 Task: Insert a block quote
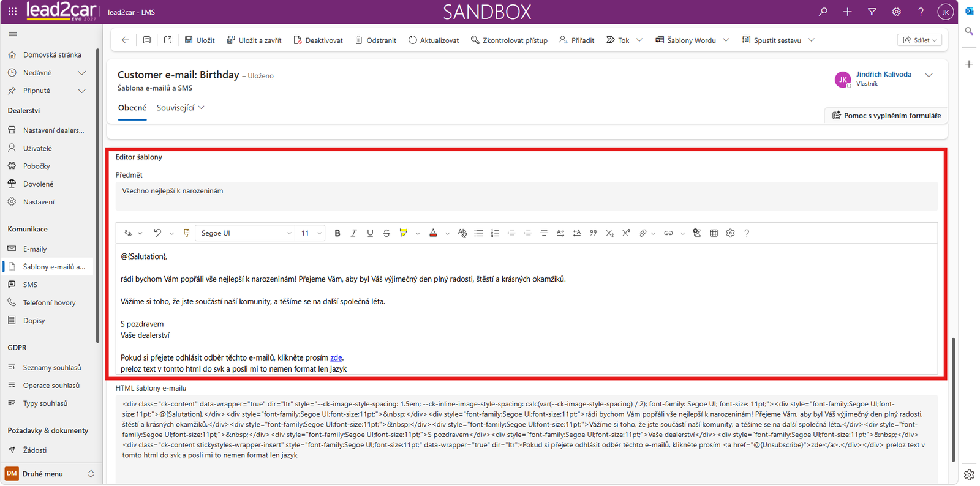[x=593, y=233]
